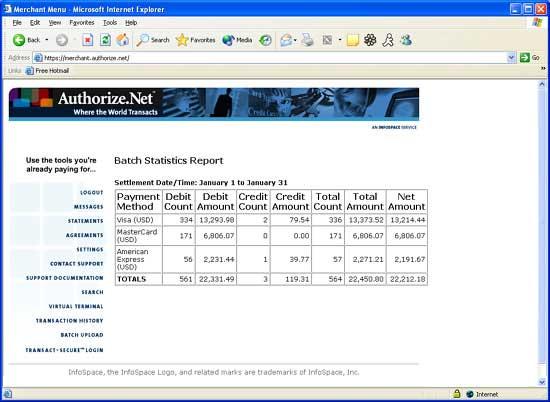Click the address bar URL field
Viewport: 550px width, 402px height.
coord(270,58)
